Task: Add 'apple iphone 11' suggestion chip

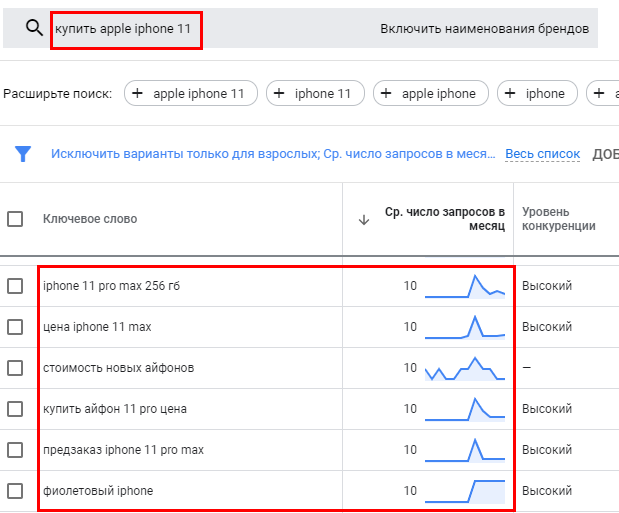Action: (x=191, y=93)
